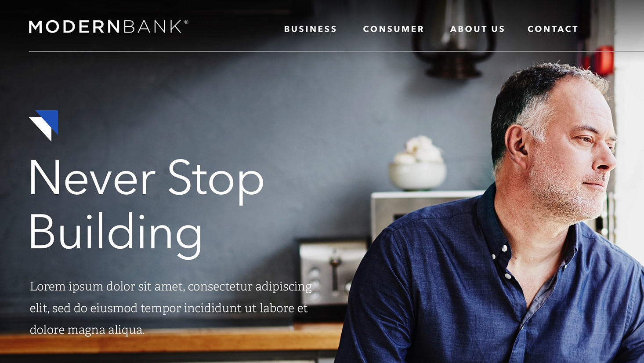Open the Contact page link

pyautogui.click(x=553, y=29)
